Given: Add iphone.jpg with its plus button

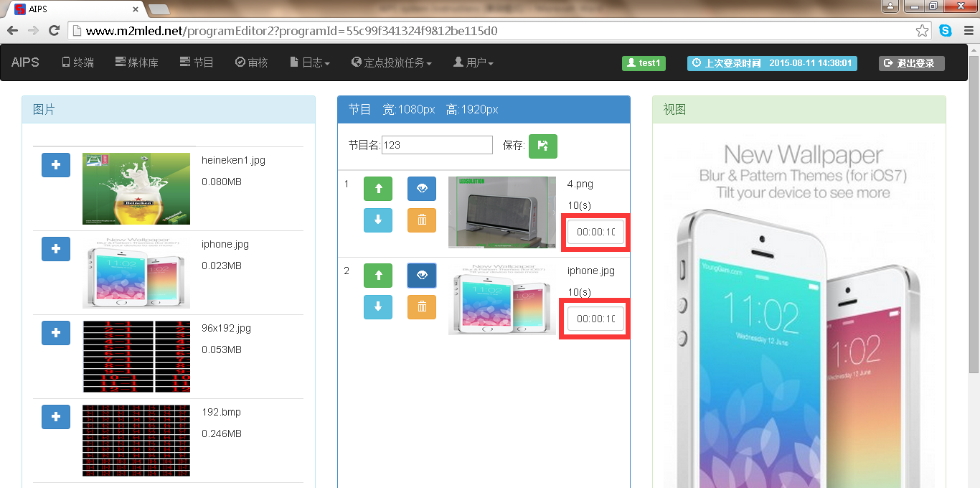Looking at the screenshot, I should (56, 249).
